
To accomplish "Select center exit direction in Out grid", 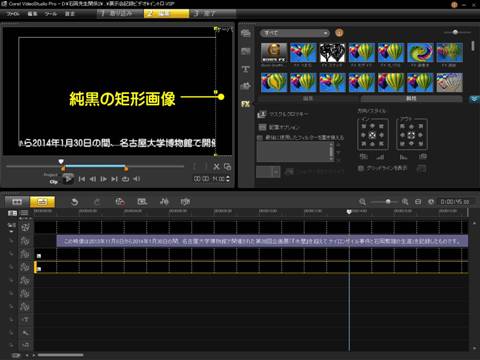I will pos(411,135).
